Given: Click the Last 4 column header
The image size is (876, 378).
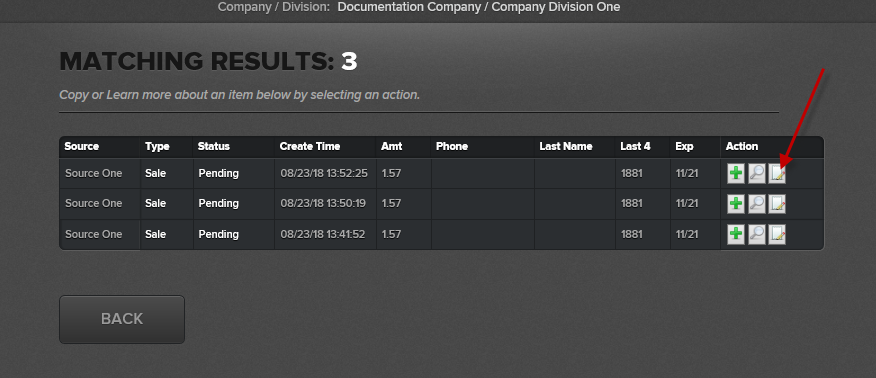Looking at the screenshot, I should 635,146.
